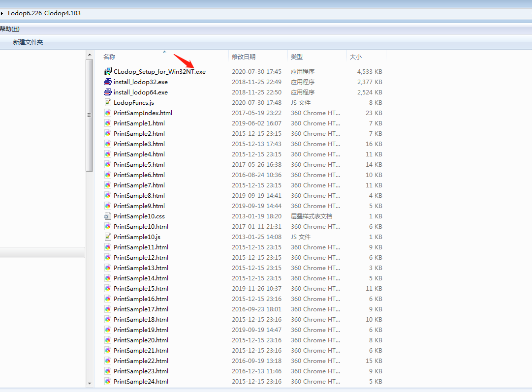This screenshot has height=392, width=532.
Task: Click the PrintSampIndex.html browser icon
Action: [x=108, y=113]
